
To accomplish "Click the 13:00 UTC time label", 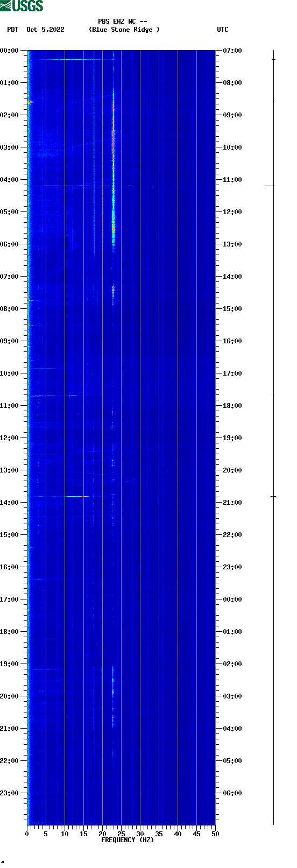I will click(x=232, y=244).
